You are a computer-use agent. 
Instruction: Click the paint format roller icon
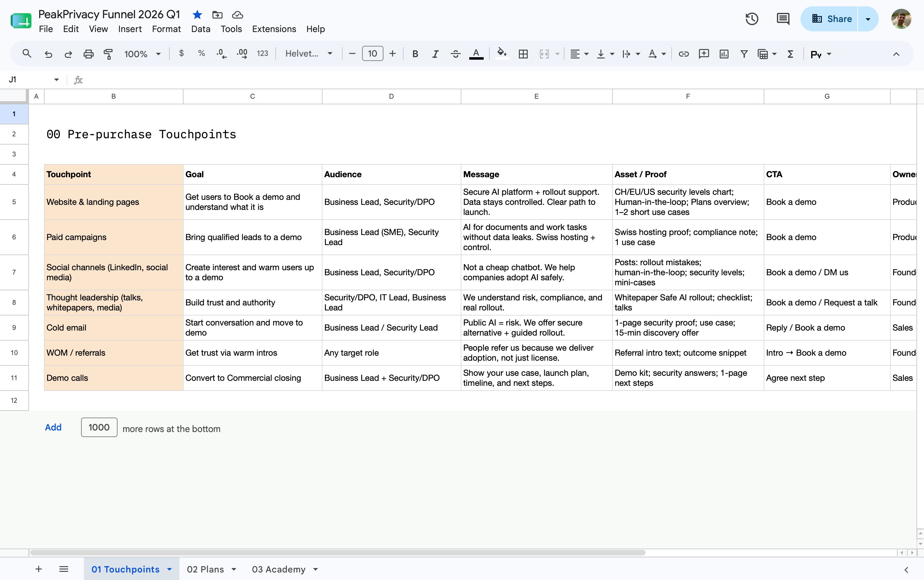[108, 54]
